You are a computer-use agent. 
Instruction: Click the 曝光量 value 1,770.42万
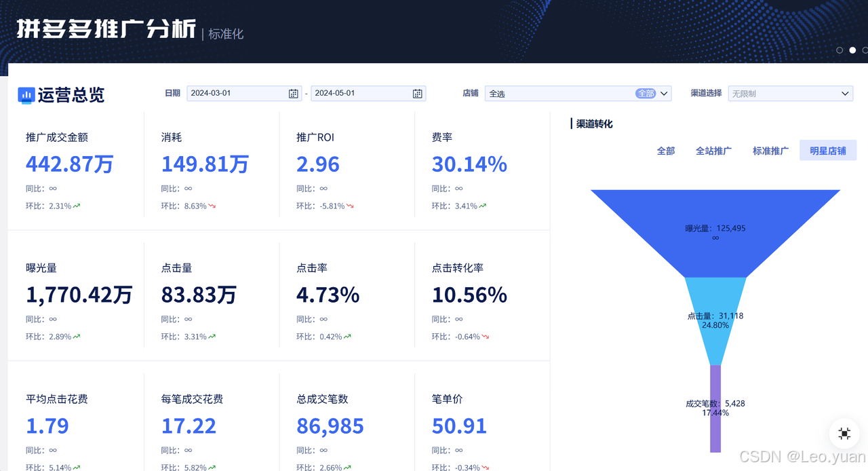[x=79, y=295]
